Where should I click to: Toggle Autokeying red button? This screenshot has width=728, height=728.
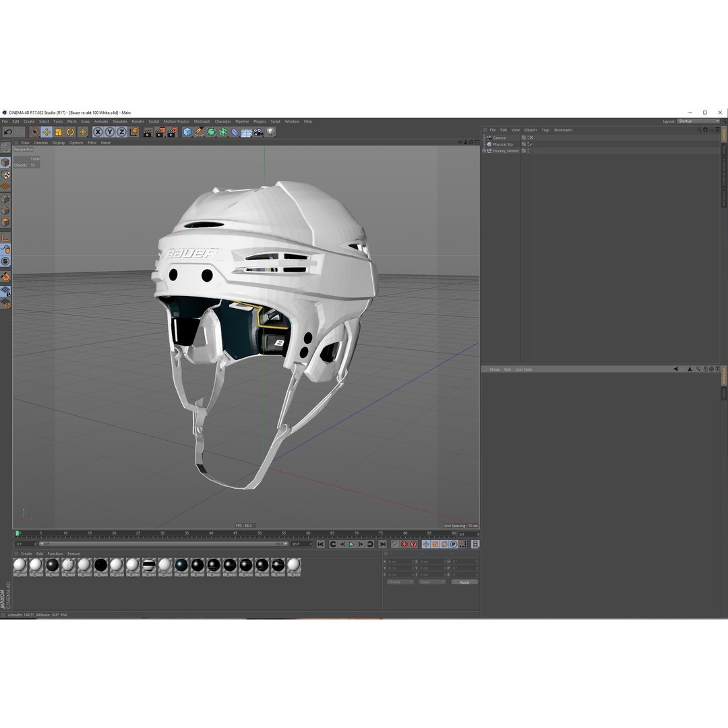tap(404, 544)
